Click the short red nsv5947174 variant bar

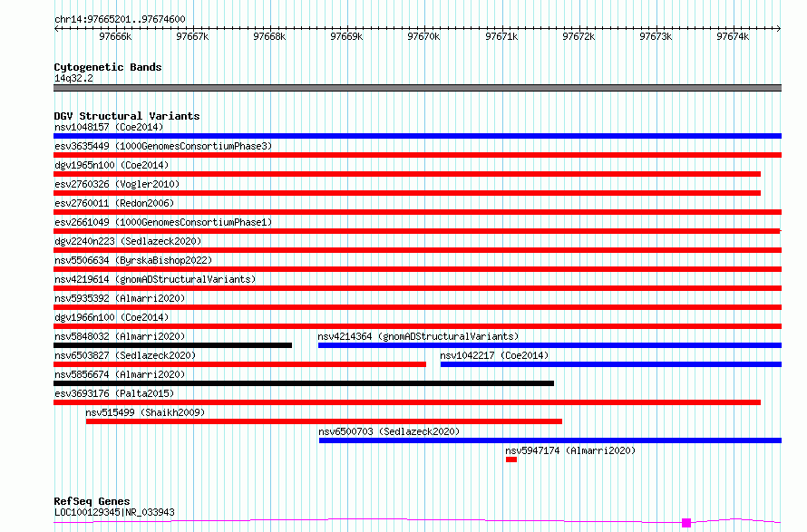(x=511, y=459)
